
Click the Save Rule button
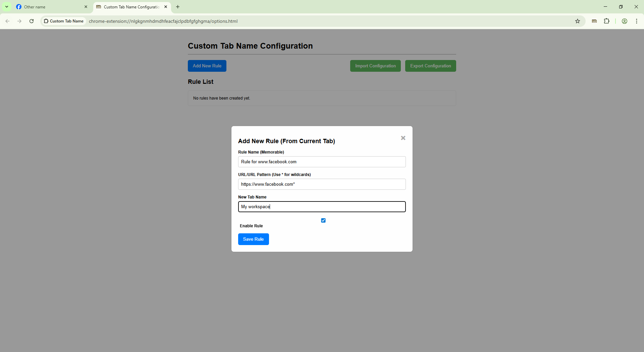click(253, 239)
